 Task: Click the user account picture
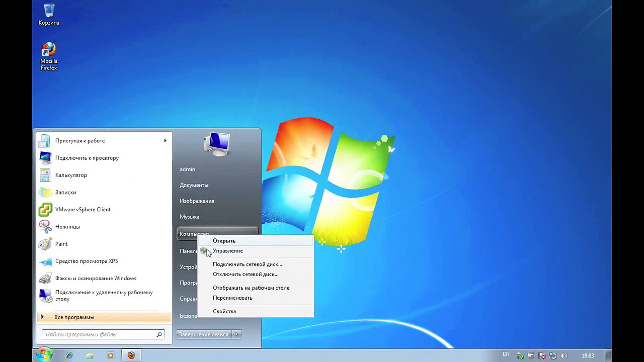point(217,144)
